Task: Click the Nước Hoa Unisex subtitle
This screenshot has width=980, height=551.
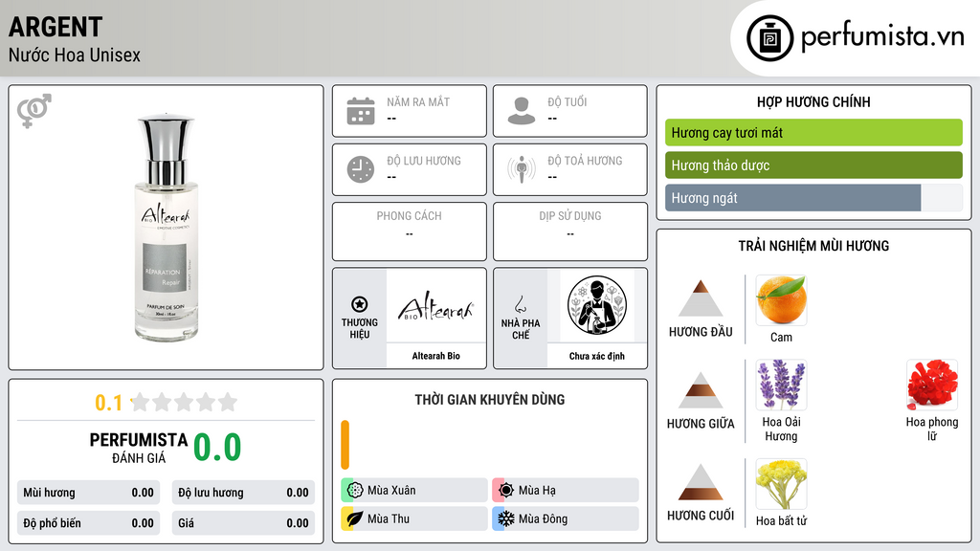Action: pyautogui.click(x=75, y=55)
